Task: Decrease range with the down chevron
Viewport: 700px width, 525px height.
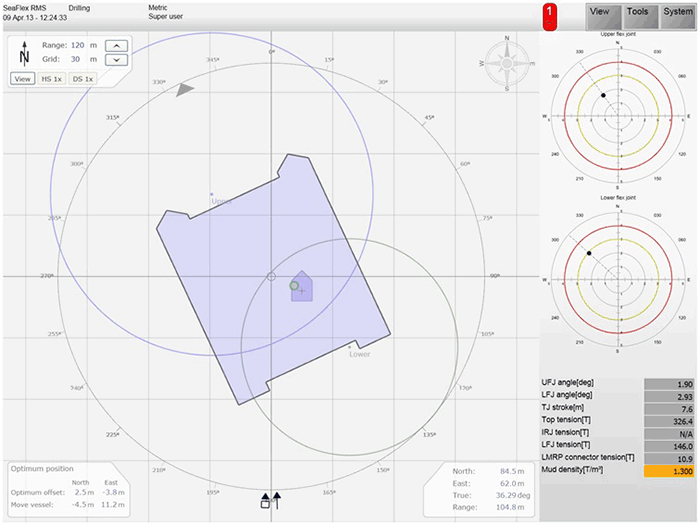Action: [117, 60]
